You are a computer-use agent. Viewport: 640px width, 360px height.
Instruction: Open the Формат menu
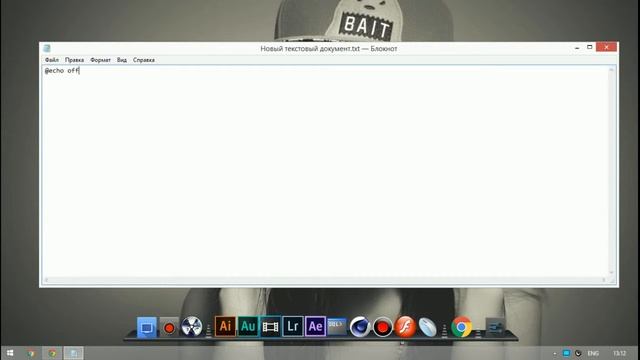point(100,60)
